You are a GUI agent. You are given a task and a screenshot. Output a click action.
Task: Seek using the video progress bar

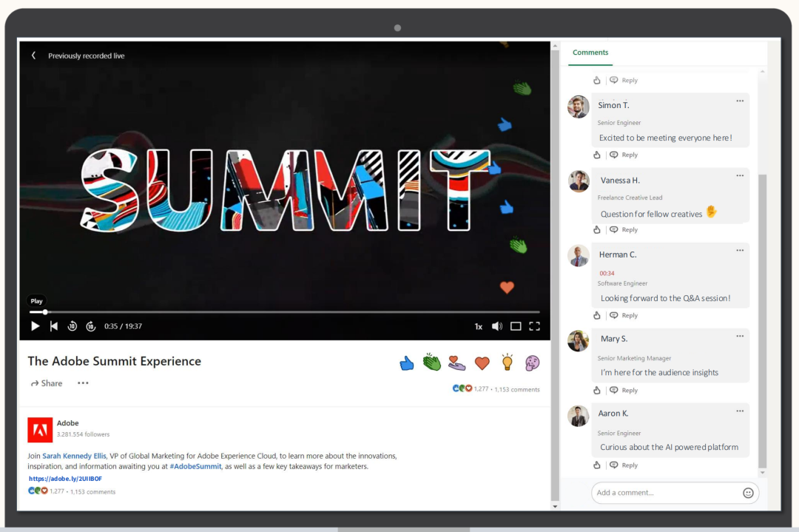[284, 312]
